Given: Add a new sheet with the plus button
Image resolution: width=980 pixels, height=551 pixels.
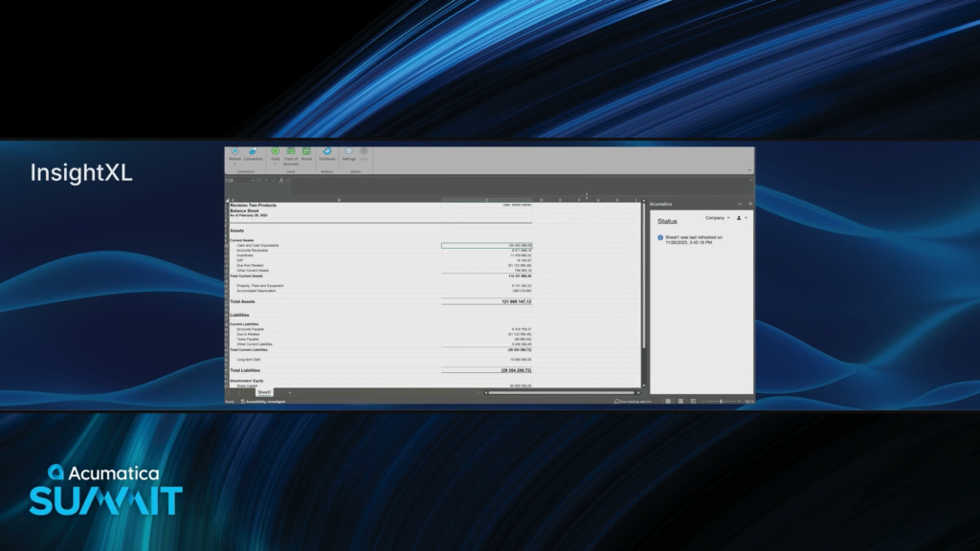Looking at the screenshot, I should pyautogui.click(x=289, y=392).
